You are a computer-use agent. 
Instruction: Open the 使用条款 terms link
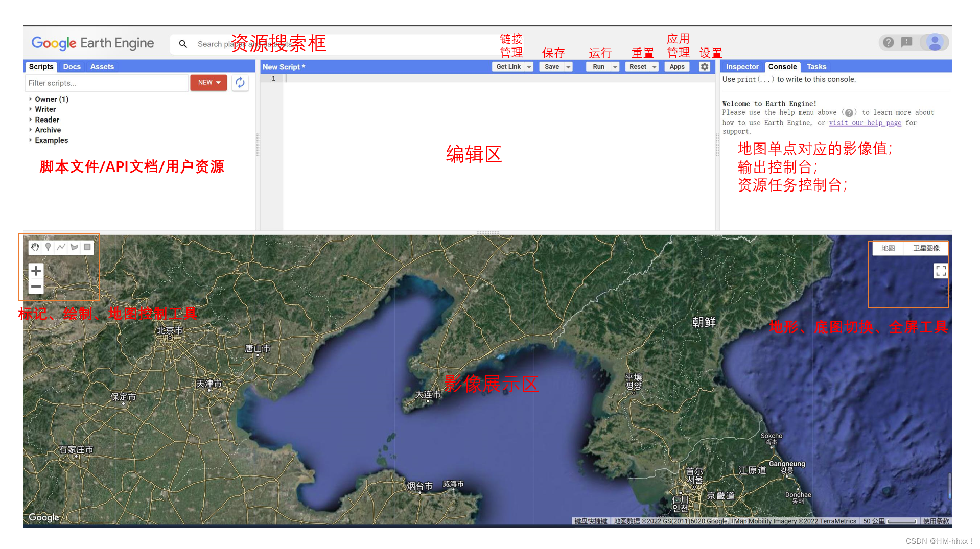pos(936,521)
